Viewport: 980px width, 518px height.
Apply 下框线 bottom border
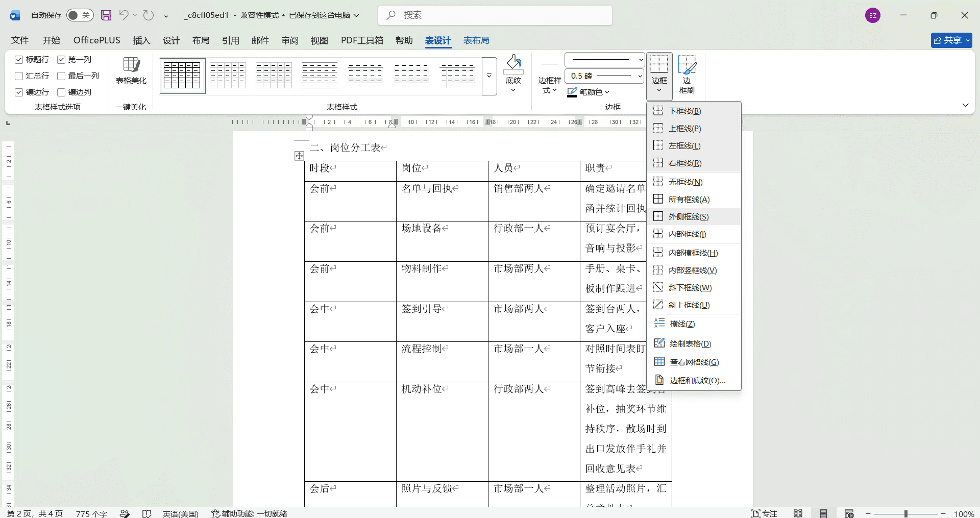pos(694,111)
